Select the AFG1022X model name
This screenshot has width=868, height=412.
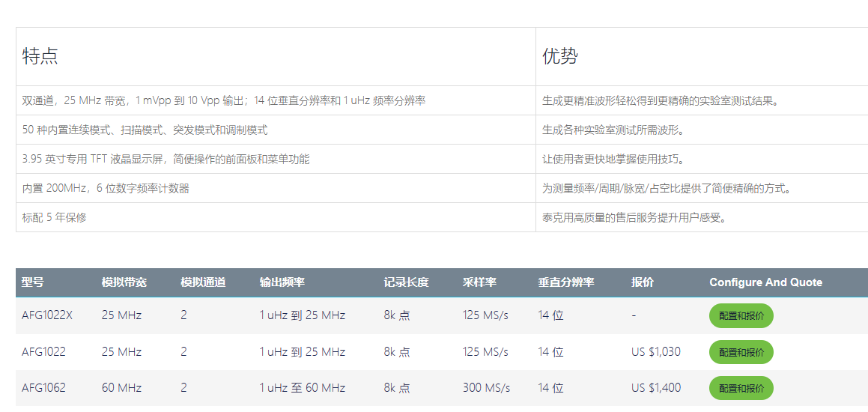47,315
